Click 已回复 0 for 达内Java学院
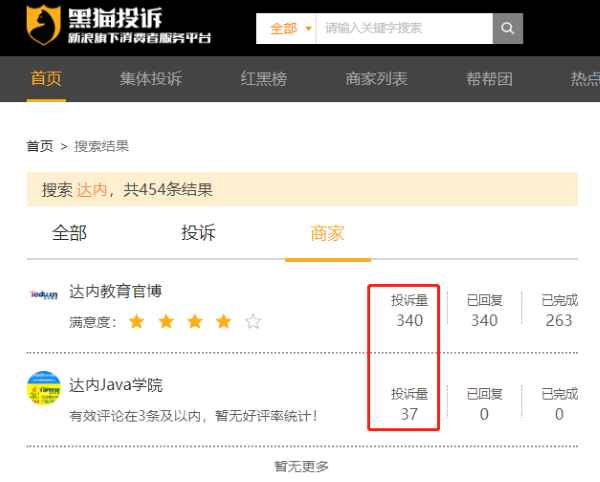600x482 pixels. point(484,404)
